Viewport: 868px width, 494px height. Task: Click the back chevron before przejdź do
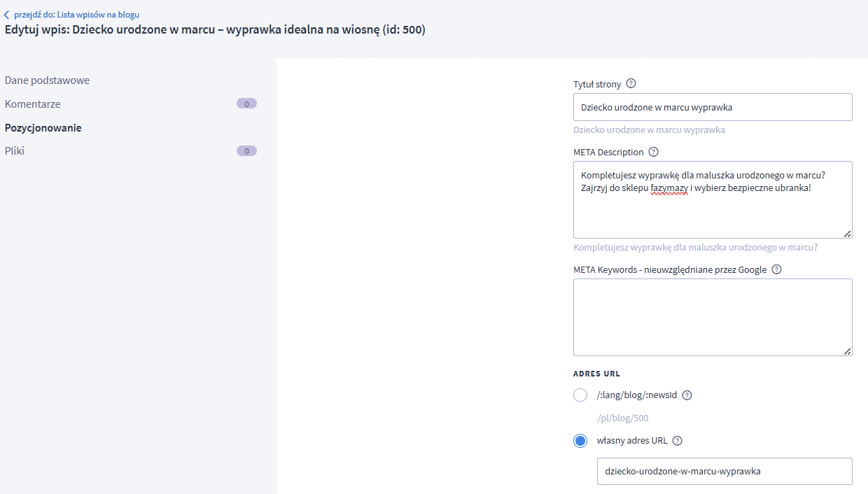[x=7, y=15]
